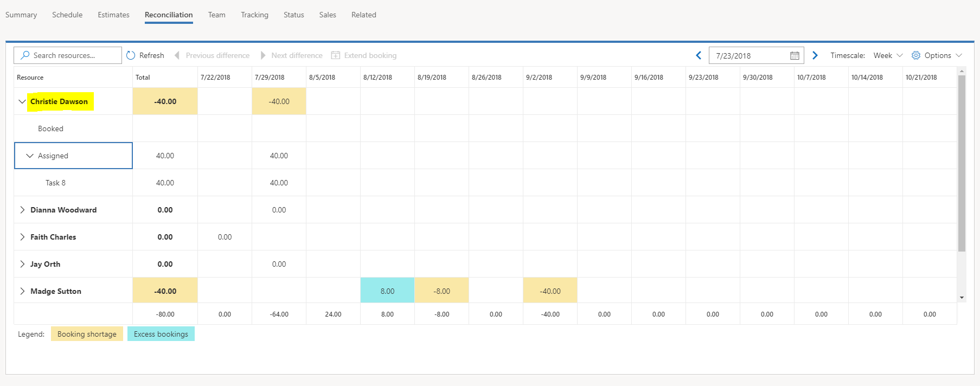This screenshot has width=980, height=386.
Task: Click the Previous difference arrow icon
Action: (x=177, y=55)
